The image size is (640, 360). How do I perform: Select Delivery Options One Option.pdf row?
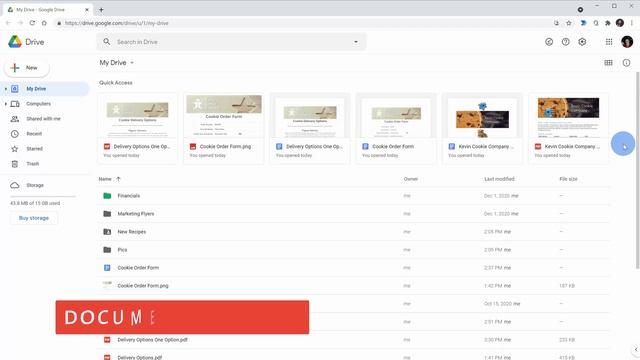click(354, 340)
